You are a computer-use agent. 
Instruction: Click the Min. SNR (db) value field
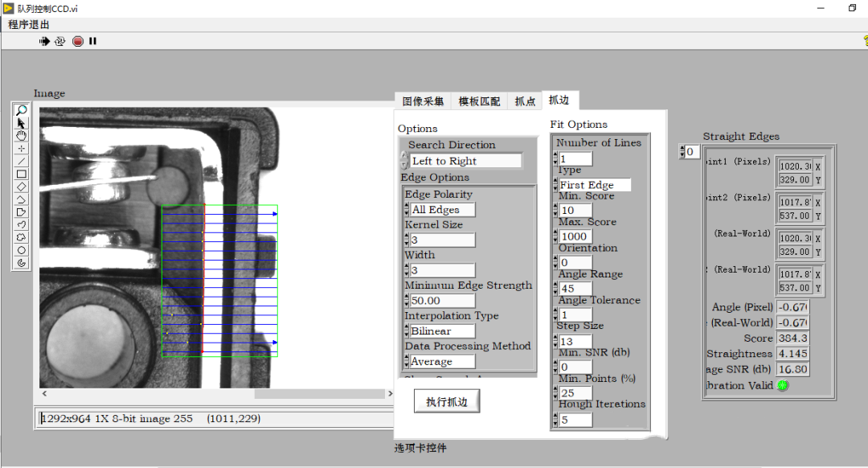click(x=575, y=367)
